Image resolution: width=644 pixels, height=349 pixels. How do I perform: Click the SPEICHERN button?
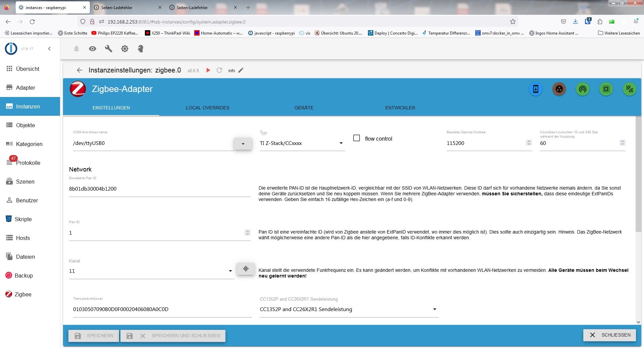pos(94,336)
